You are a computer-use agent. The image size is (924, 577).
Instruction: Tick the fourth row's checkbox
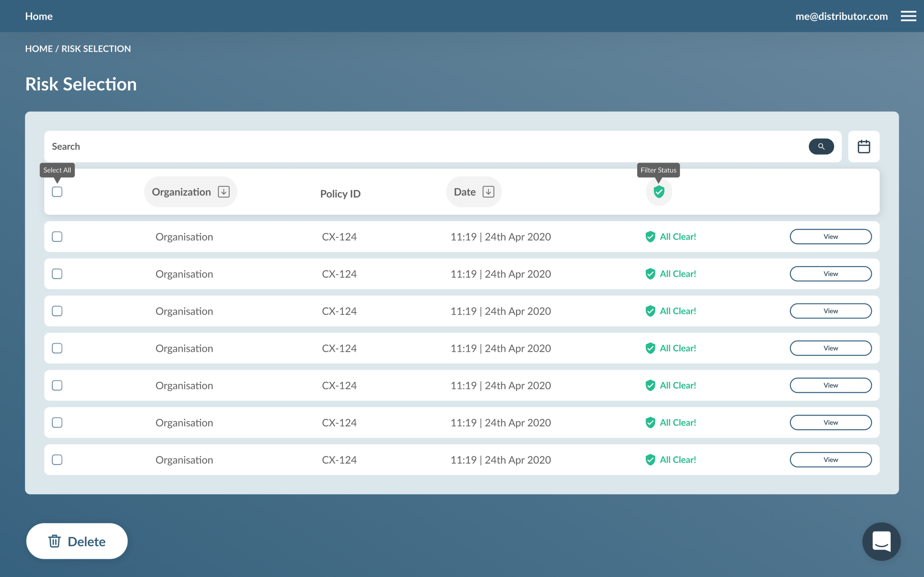[57, 348]
